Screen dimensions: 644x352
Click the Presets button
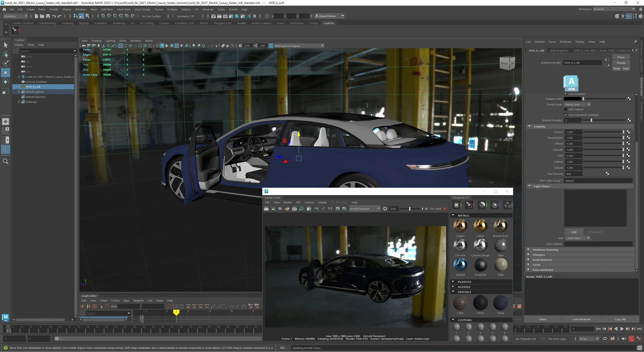coord(621,63)
